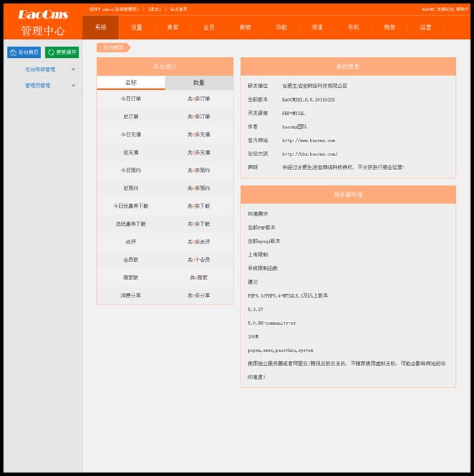Viewport: 474px width, 476px height.
Task: Click the BaoCms logo
Action: [x=43, y=15]
